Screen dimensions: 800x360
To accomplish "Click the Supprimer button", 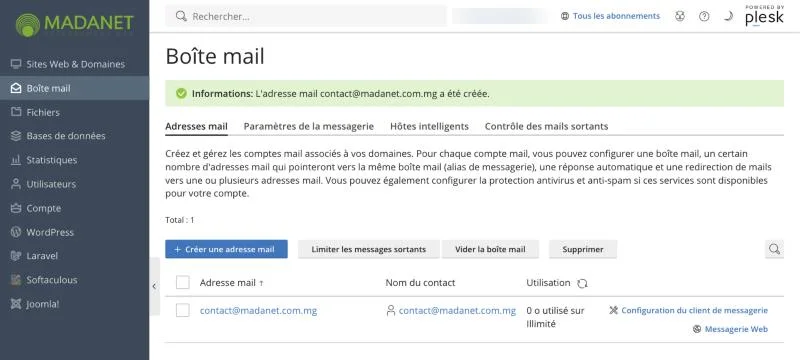I will point(583,249).
